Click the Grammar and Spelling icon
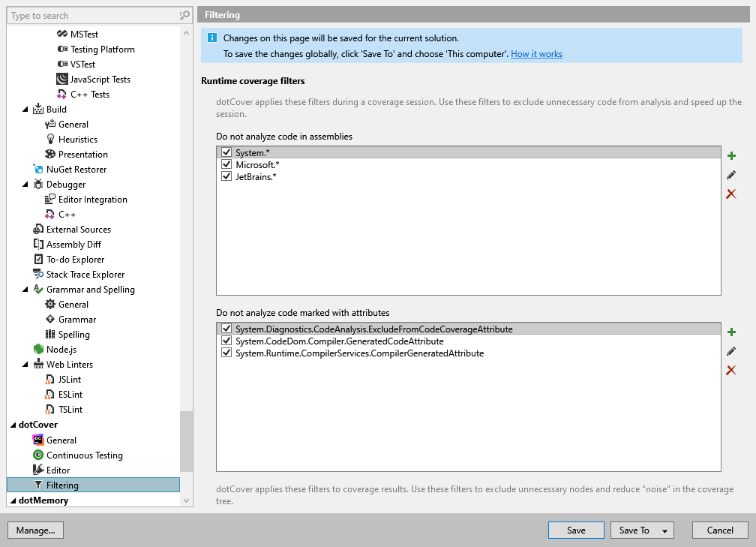 (38, 289)
